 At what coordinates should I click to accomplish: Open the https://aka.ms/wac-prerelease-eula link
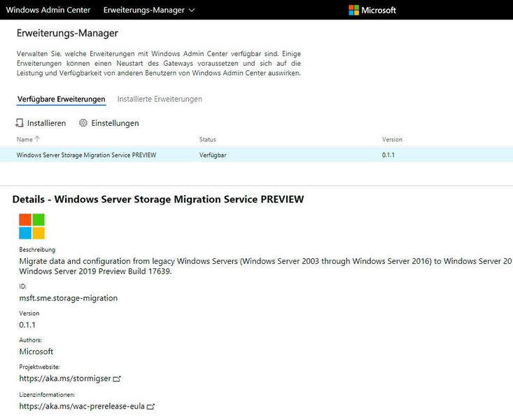point(82,406)
